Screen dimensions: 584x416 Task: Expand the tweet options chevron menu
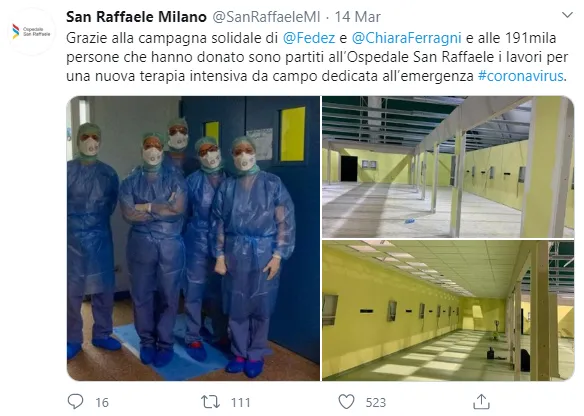click(567, 15)
